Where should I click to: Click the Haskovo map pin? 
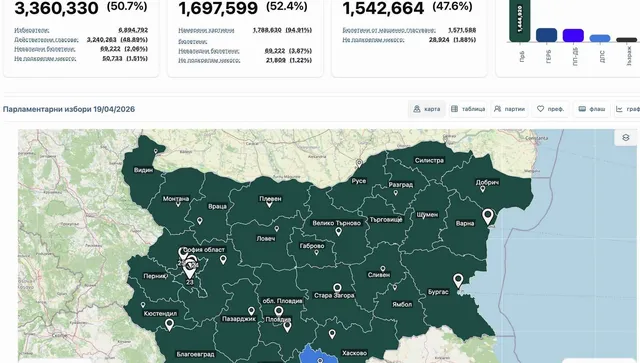click(332, 334)
